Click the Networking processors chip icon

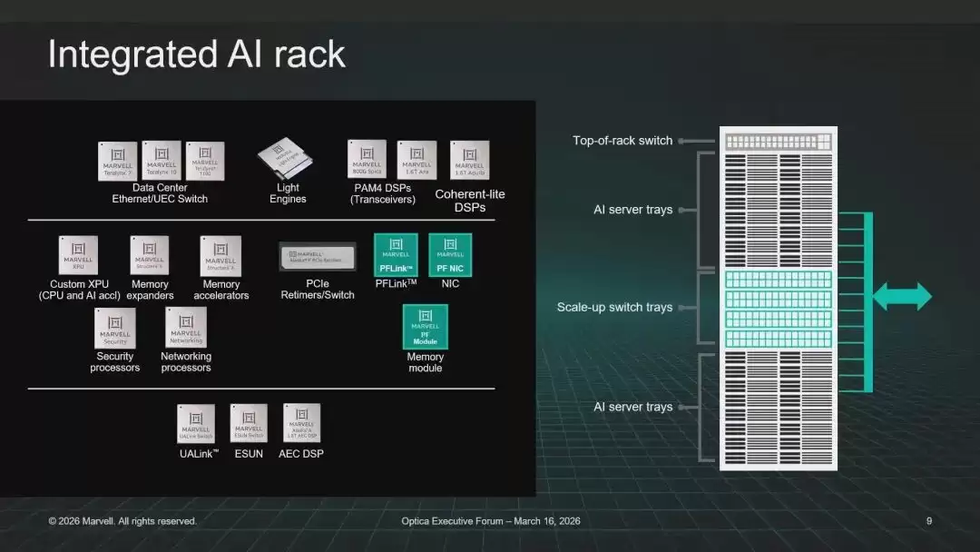186,328
